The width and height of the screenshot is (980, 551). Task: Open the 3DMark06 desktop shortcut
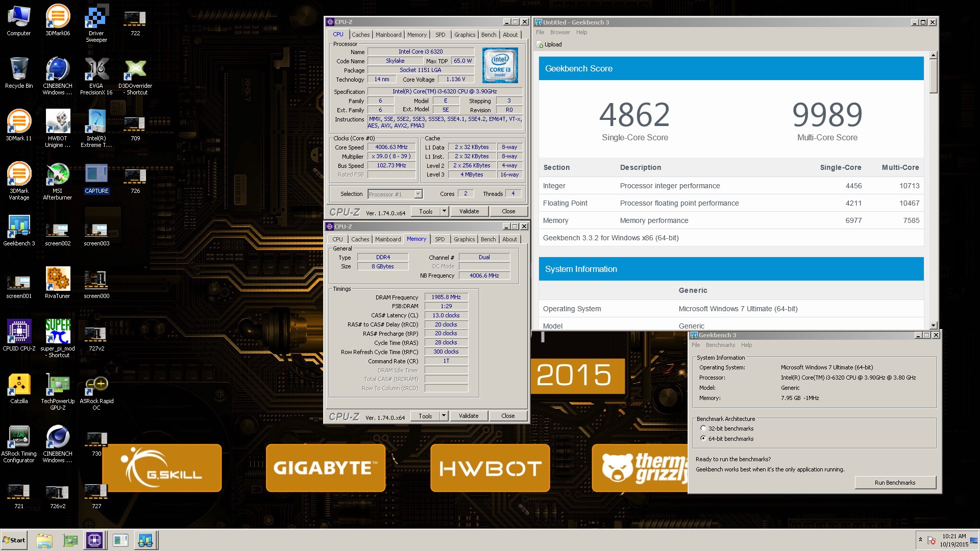click(58, 20)
